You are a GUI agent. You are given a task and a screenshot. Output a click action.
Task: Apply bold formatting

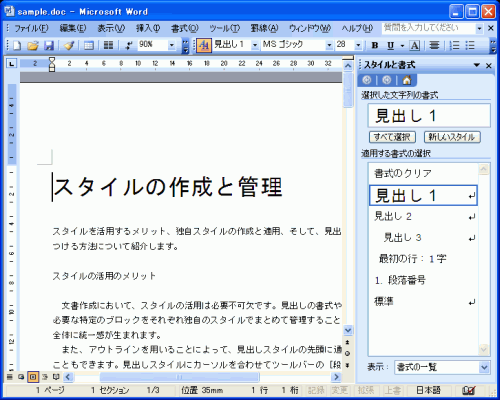375,45
